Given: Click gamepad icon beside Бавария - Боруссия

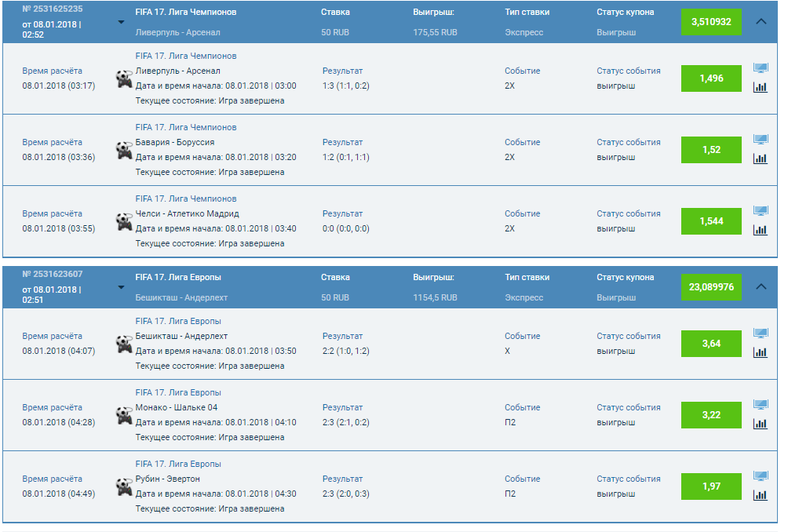Looking at the screenshot, I should [x=123, y=150].
